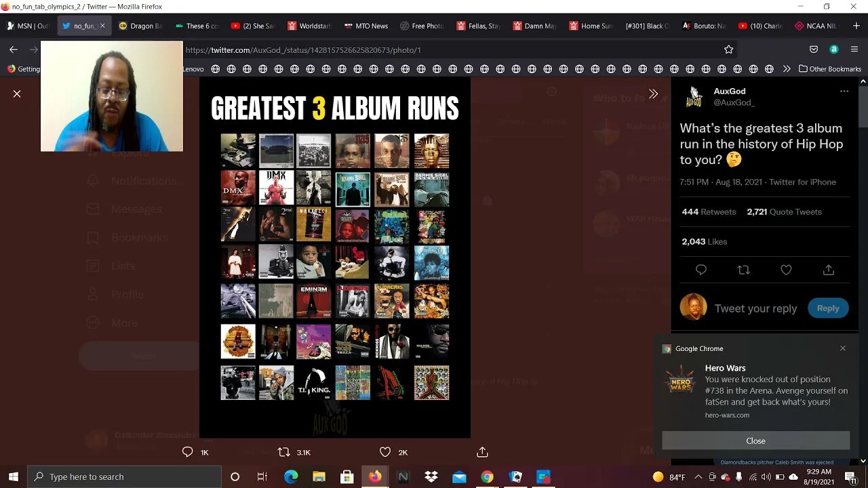The width and height of the screenshot is (868, 488).
Task: Open the Firefox hamburger menu
Action: (854, 49)
